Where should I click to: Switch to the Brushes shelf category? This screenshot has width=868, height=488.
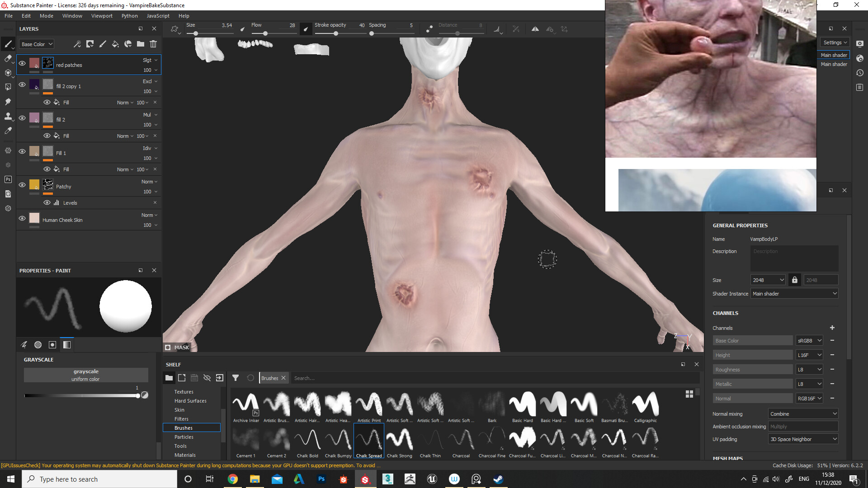pos(184,427)
